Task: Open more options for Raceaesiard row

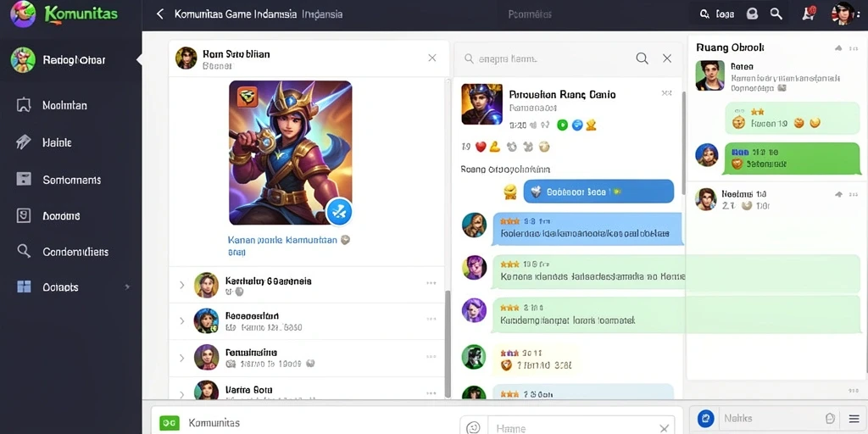Action: (x=431, y=319)
